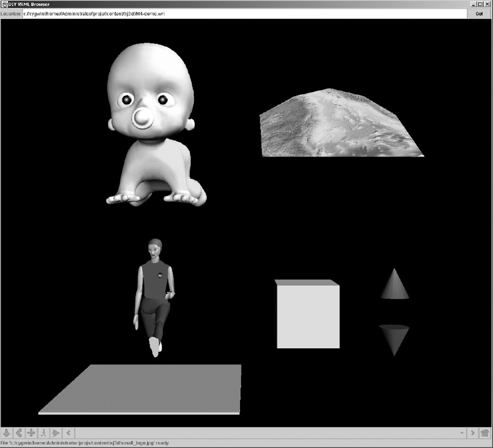Go to previous viewpoint with left chevron
493x448 pixels.
68,433
